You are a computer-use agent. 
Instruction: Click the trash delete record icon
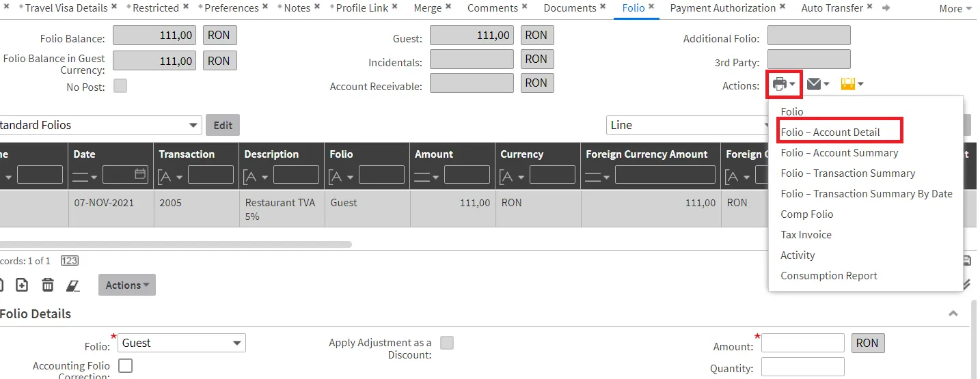pyautogui.click(x=48, y=285)
